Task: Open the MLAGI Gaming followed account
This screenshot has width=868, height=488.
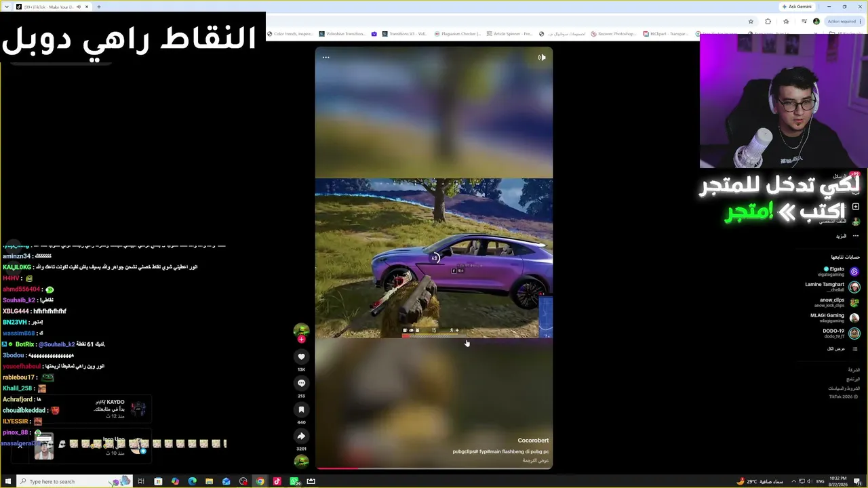Action: click(x=835, y=318)
